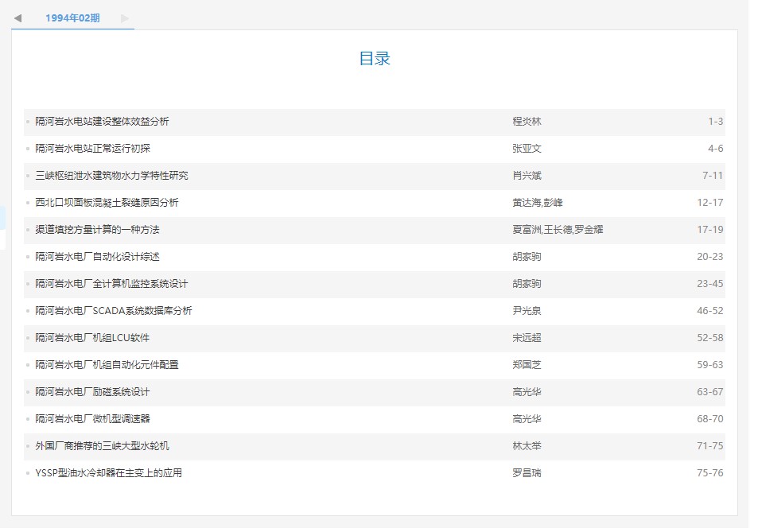Open article 隔河岩水电厂励磁系统设计
Screen dimensions: 758x532
pyautogui.click(x=92, y=392)
